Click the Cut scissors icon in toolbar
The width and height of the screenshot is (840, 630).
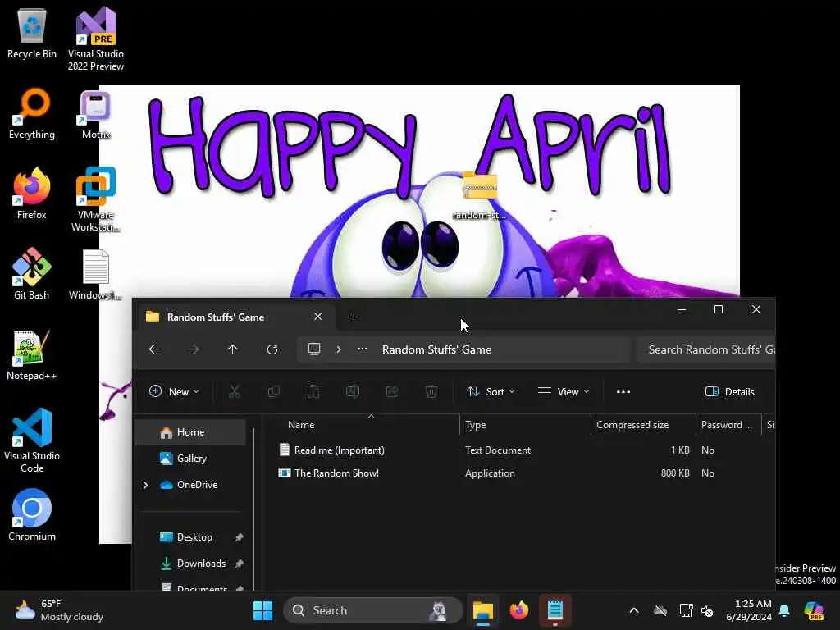tap(234, 391)
